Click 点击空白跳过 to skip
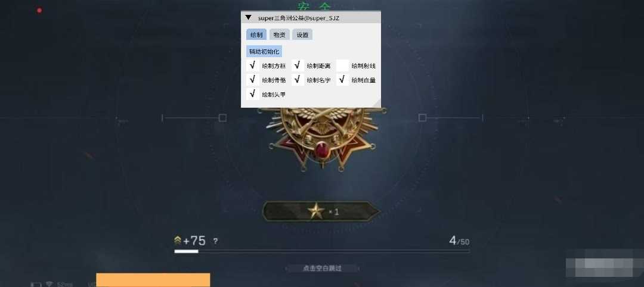644x287 pixels. click(322, 268)
